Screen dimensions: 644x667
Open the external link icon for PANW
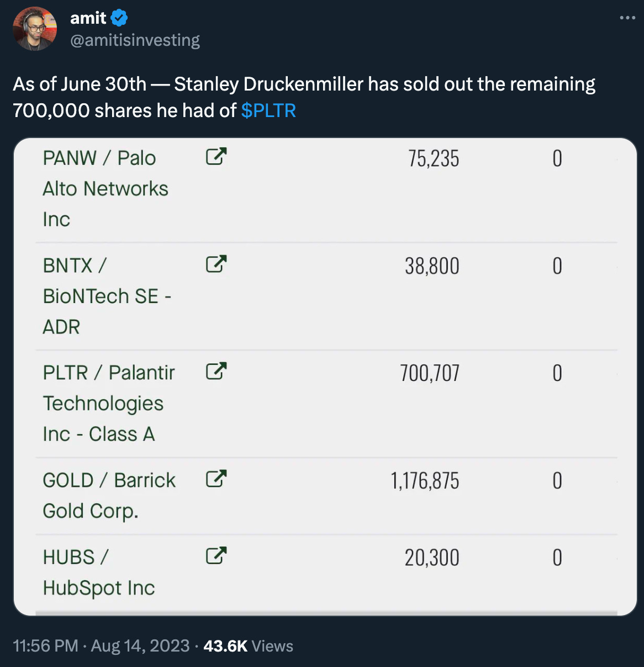(x=216, y=157)
